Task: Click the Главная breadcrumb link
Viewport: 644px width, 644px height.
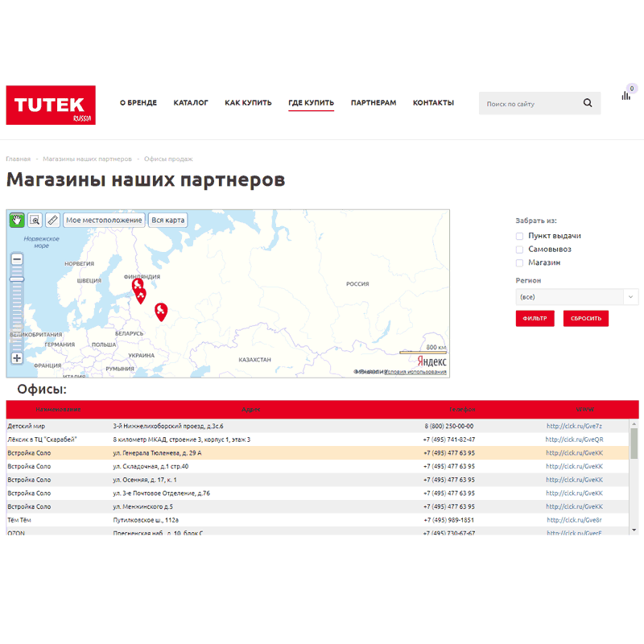Action: [x=18, y=159]
